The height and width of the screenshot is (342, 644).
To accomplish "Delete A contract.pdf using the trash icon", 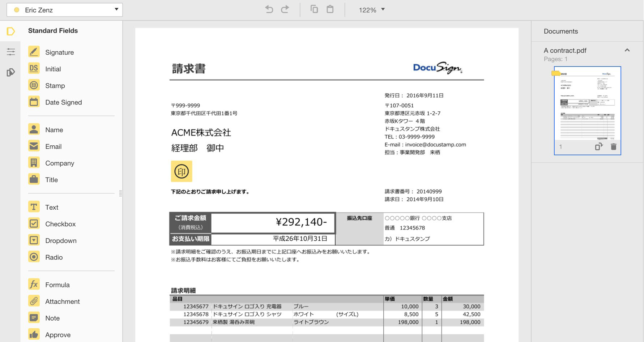I will pyautogui.click(x=613, y=146).
